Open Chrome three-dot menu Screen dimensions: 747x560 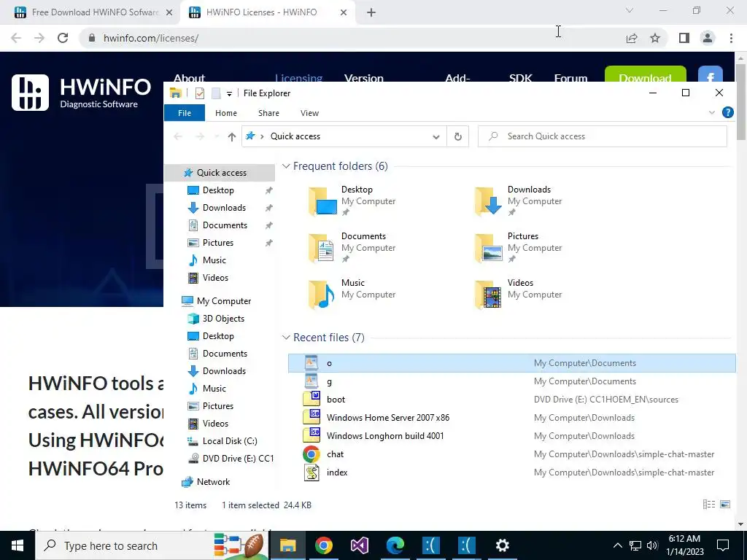click(731, 38)
